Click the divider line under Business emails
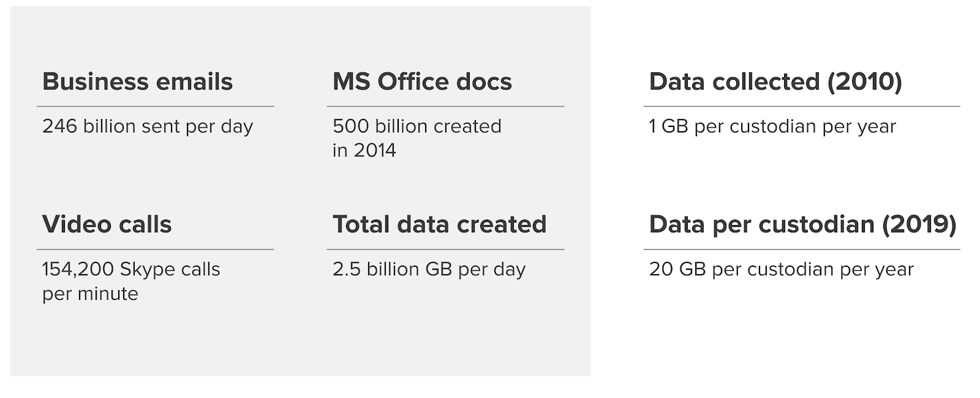This screenshot has width=980, height=398. 156,106
